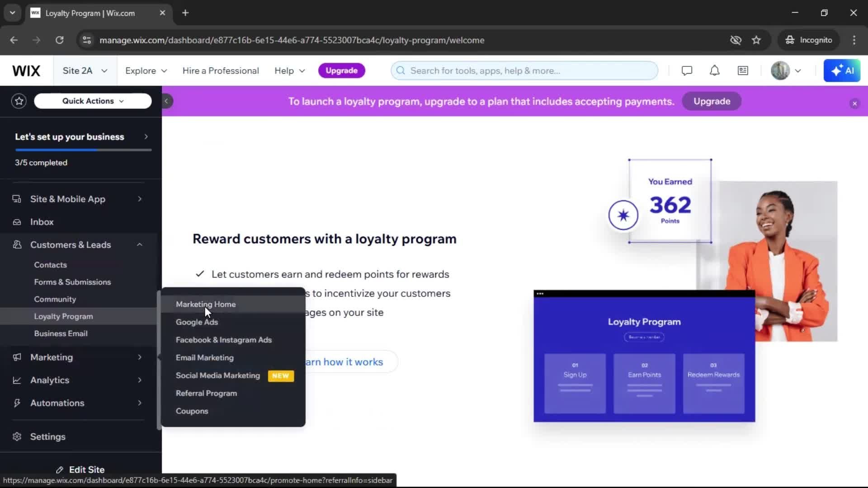This screenshot has height=488, width=868.
Task: Collapse the sidebar with arrow handle
Action: point(166,101)
